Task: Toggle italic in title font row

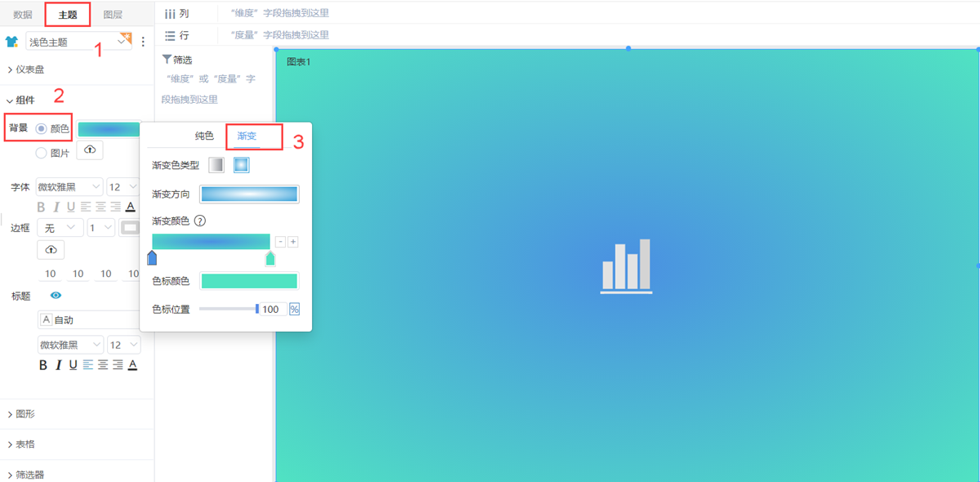Action: (58, 364)
